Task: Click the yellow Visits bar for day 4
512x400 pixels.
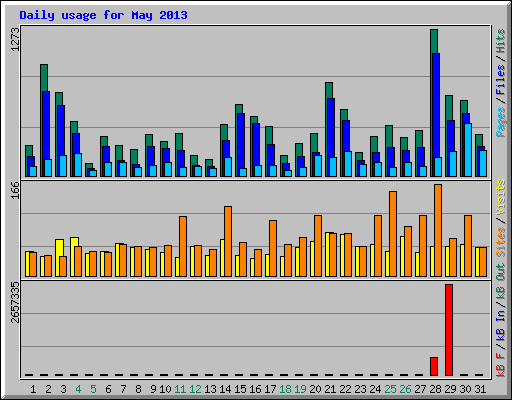Action: (74, 242)
